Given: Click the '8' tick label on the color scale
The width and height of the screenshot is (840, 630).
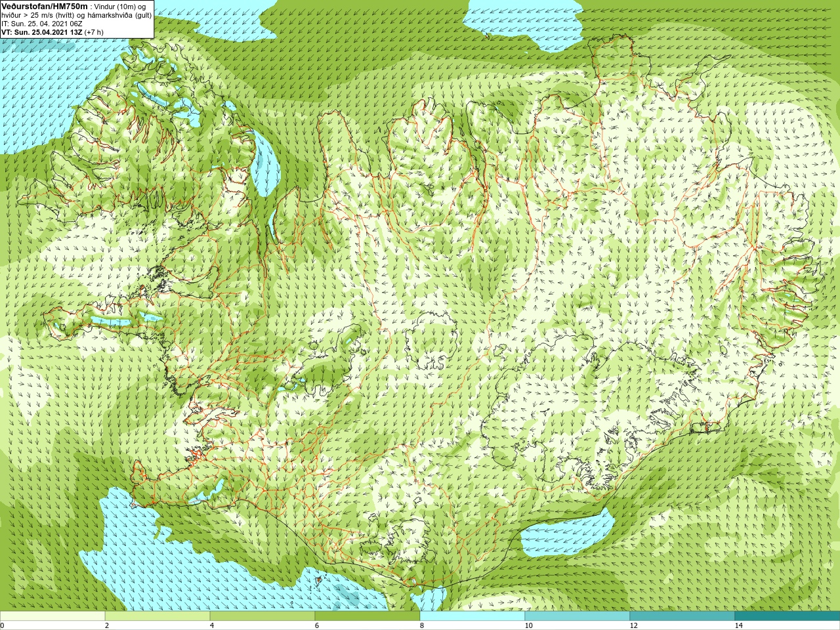Looking at the screenshot, I should 422,625.
